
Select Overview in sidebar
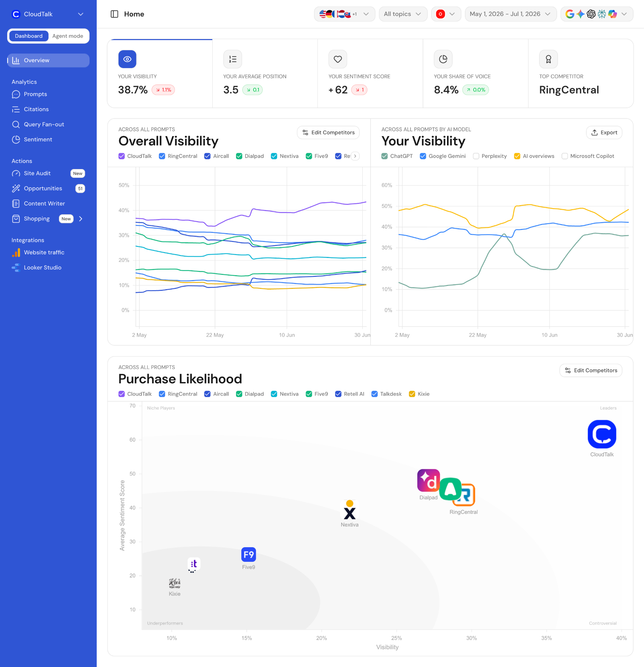(48, 61)
